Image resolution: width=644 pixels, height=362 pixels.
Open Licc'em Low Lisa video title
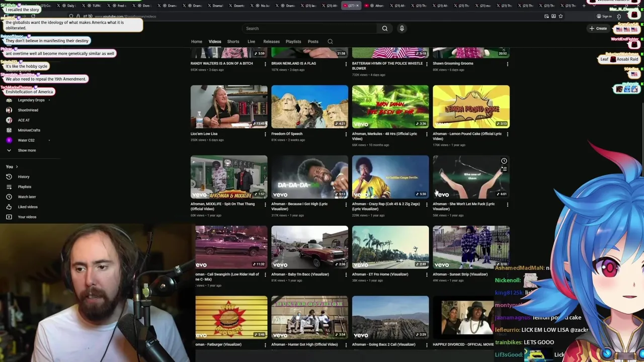[x=204, y=134]
